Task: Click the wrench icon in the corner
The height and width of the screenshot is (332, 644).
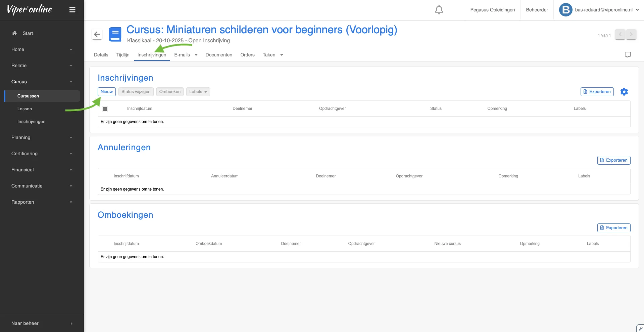Action: 640,328
